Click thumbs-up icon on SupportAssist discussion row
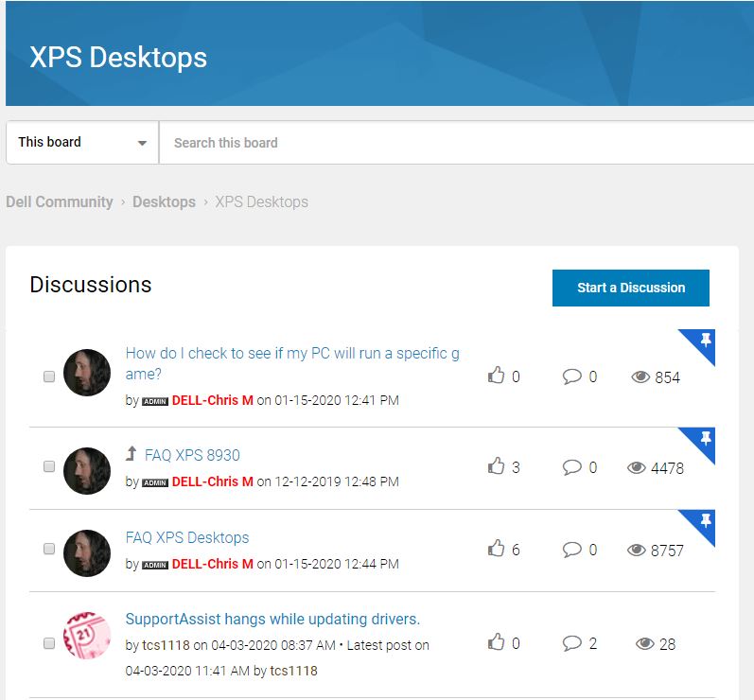Screen dimensions: 754x700 click(497, 642)
